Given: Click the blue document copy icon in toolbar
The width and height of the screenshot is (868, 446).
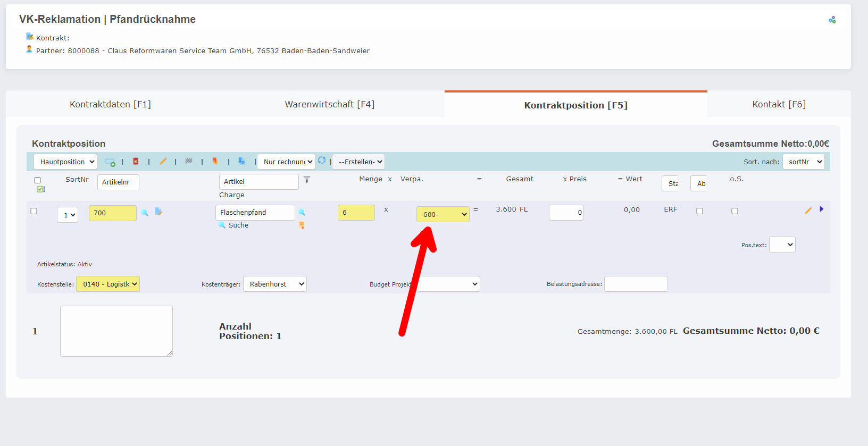Looking at the screenshot, I should coord(241,161).
